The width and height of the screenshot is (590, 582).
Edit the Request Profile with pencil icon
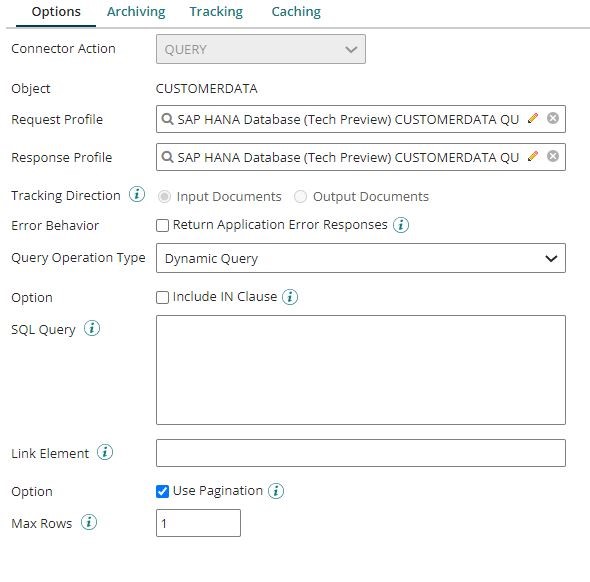pos(532,119)
